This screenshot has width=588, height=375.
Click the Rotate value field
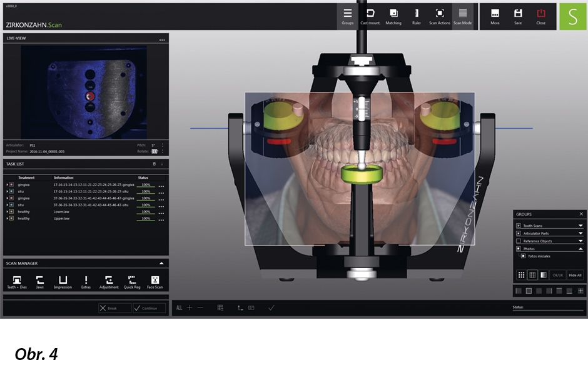155,151
